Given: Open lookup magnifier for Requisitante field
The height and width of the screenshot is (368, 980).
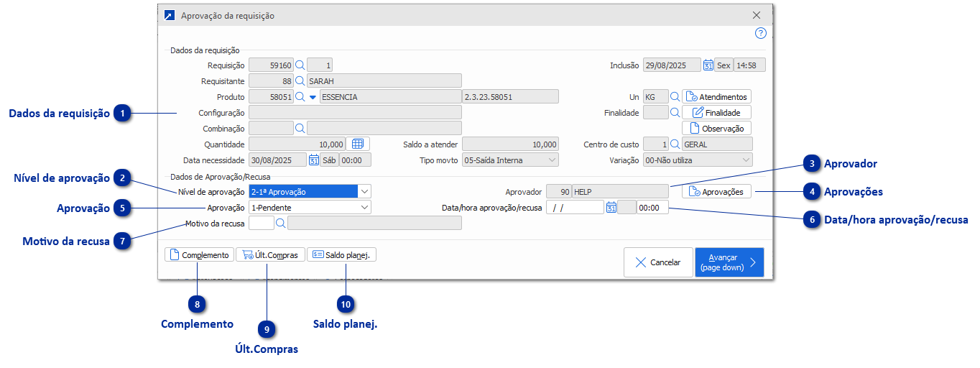Looking at the screenshot, I should pos(300,81).
